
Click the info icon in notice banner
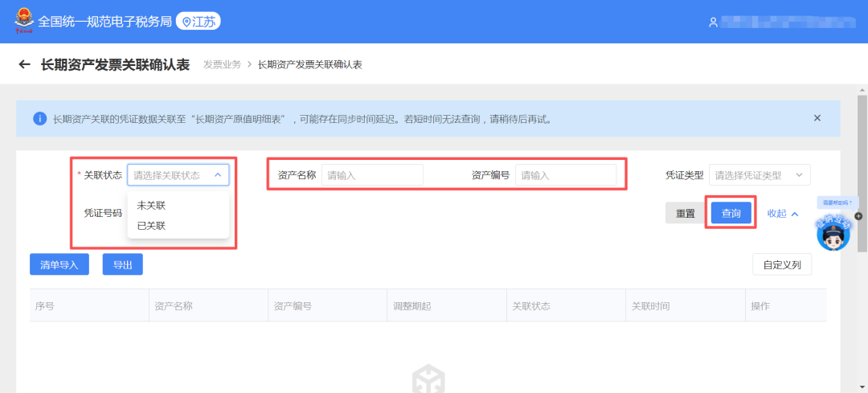[39, 119]
